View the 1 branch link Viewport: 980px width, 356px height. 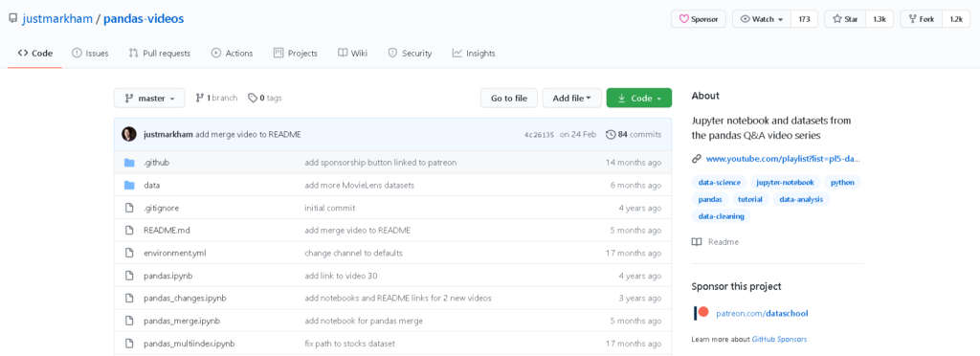click(x=217, y=98)
